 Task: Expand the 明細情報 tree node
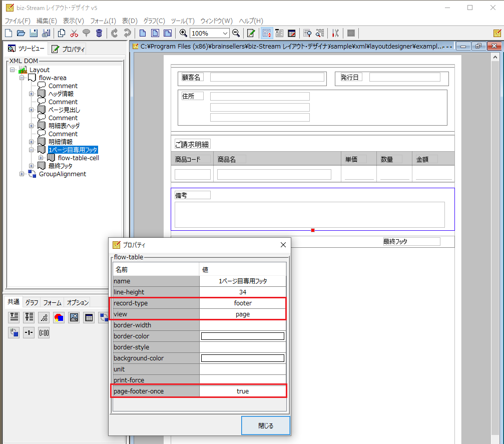pos(31,142)
